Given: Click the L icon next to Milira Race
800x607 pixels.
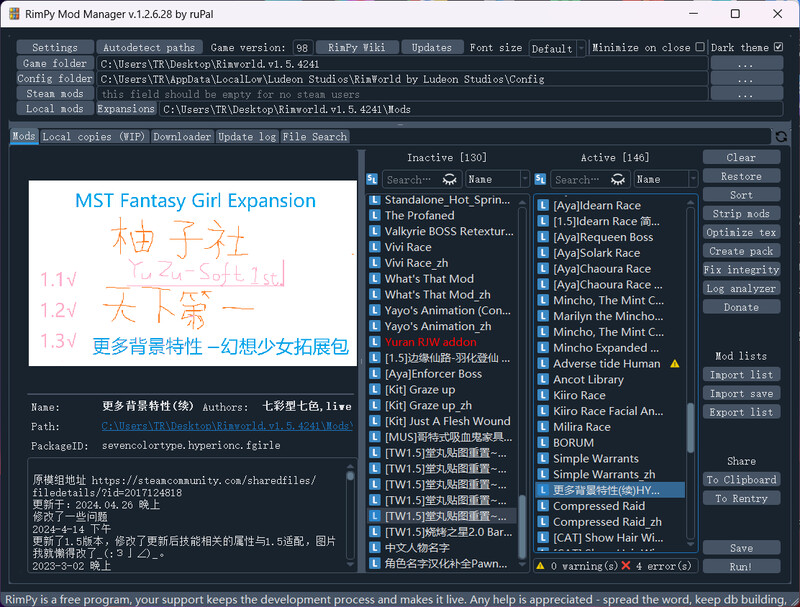Looking at the screenshot, I should tap(544, 427).
